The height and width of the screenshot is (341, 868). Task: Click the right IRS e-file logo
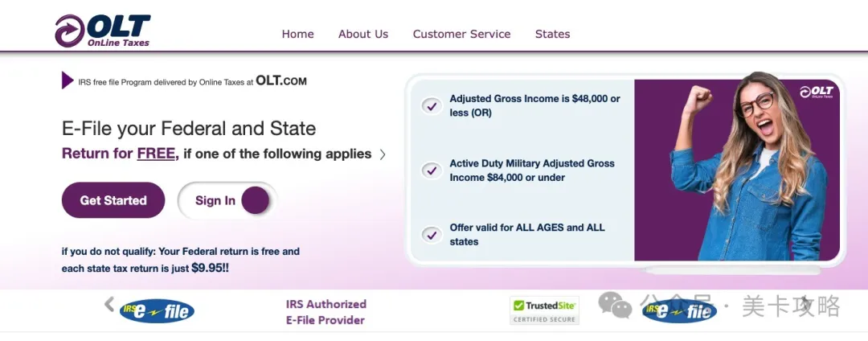pos(678,310)
